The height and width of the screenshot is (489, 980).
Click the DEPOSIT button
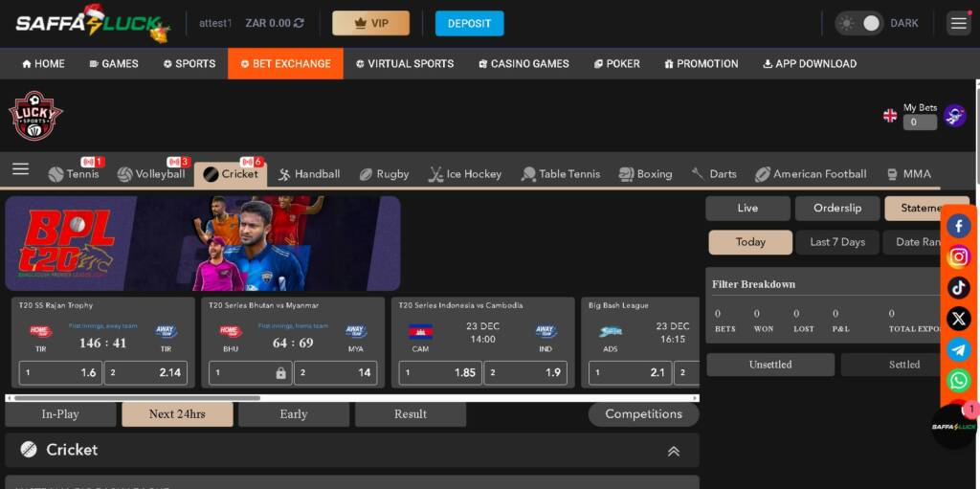point(469,23)
